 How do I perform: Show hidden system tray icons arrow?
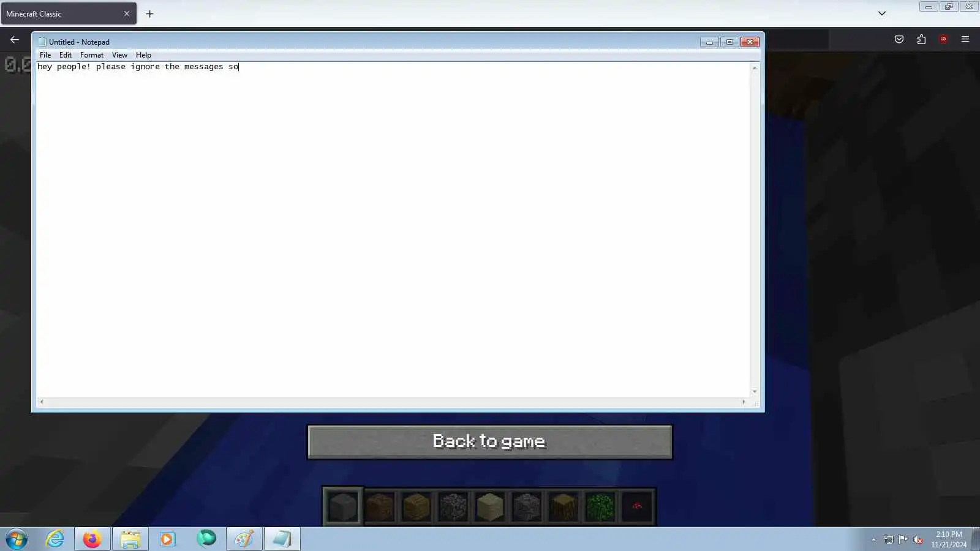(874, 539)
